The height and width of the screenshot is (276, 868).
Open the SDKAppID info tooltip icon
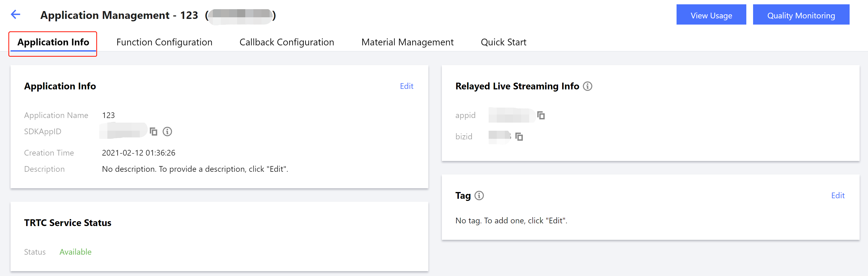(167, 131)
